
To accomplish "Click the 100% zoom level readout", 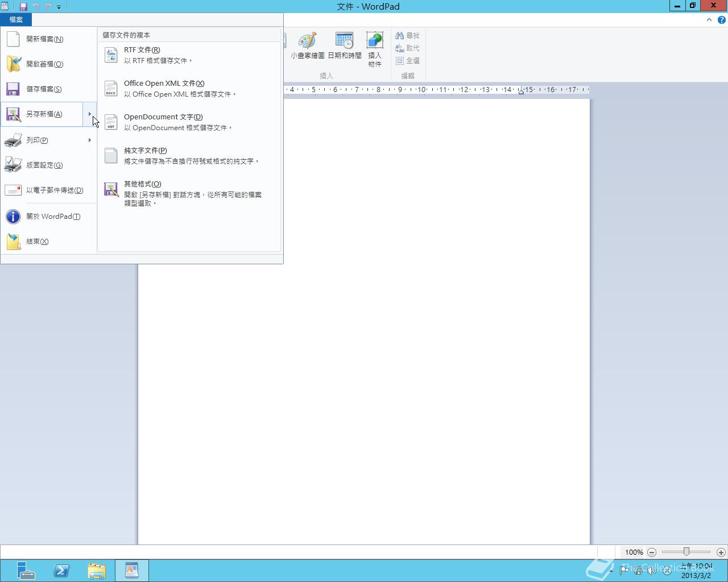I will [634, 552].
